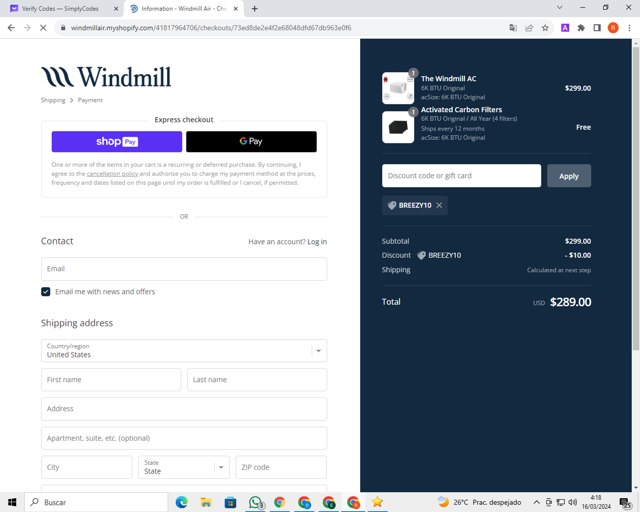Screen dimensions: 640x512
Task: Open the Chrome three-dot menu
Action: click(629, 28)
